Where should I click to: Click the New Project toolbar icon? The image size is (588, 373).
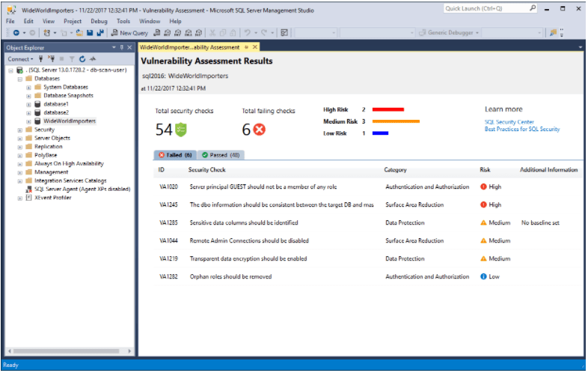click(47, 33)
